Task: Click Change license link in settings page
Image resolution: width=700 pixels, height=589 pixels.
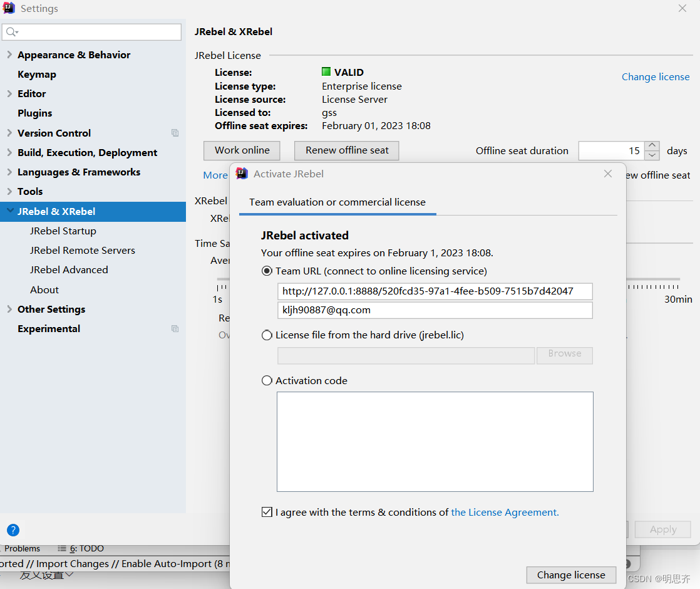Action: [656, 77]
